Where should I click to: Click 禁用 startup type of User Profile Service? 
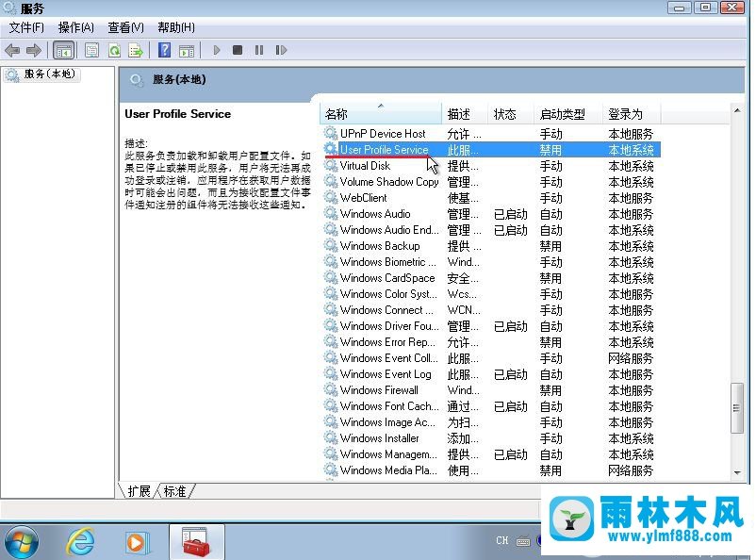coord(551,150)
